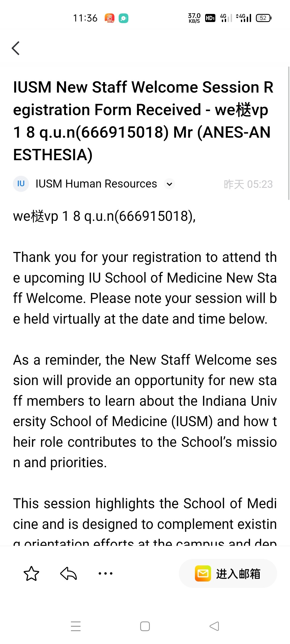The image size is (290, 644).
Task: Tap the battery indicator in status bar
Action: [x=264, y=18]
